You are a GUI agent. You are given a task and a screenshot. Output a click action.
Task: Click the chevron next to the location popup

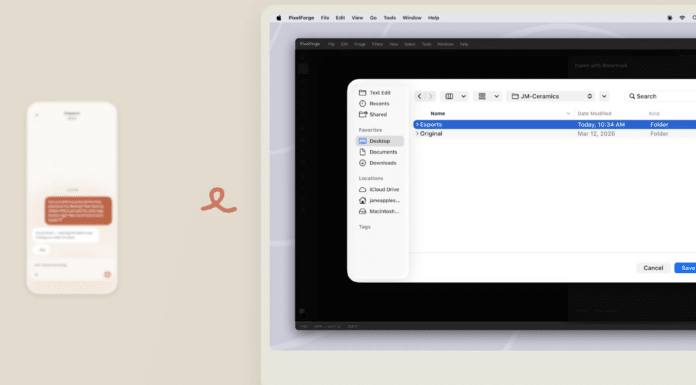click(604, 96)
